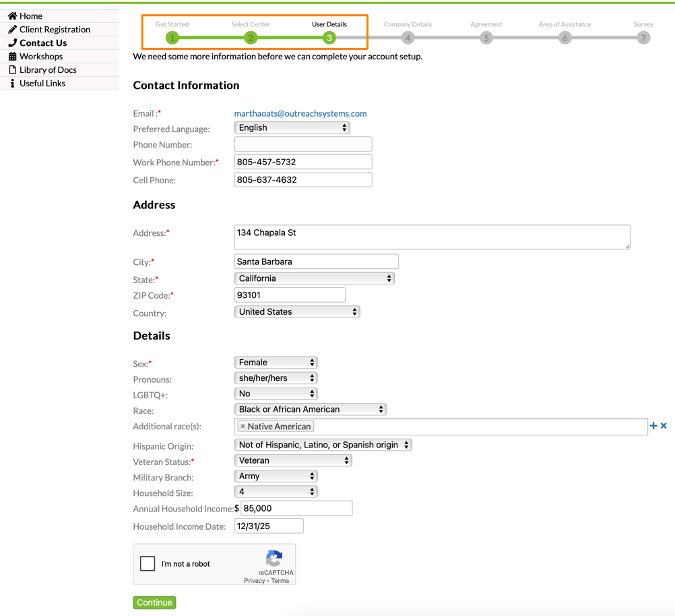Select the Military Branch dropdown
Image resolution: width=675 pixels, height=616 pixels.
tap(276, 476)
